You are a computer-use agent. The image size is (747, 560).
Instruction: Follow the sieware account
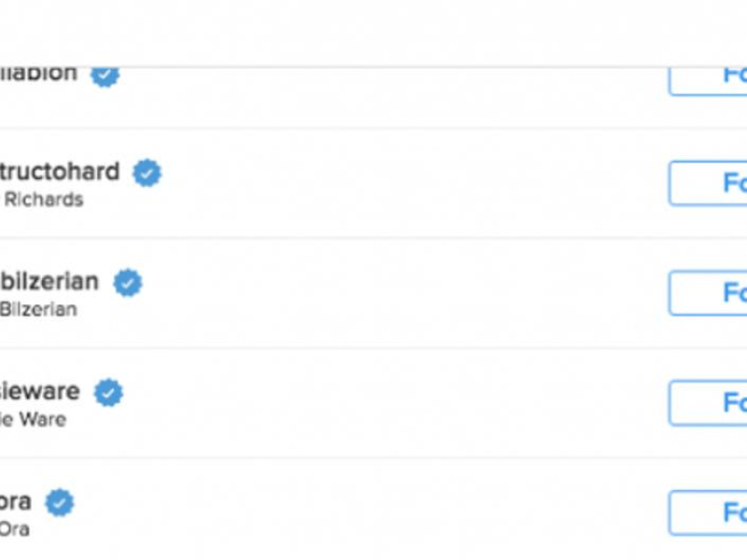[x=708, y=403]
